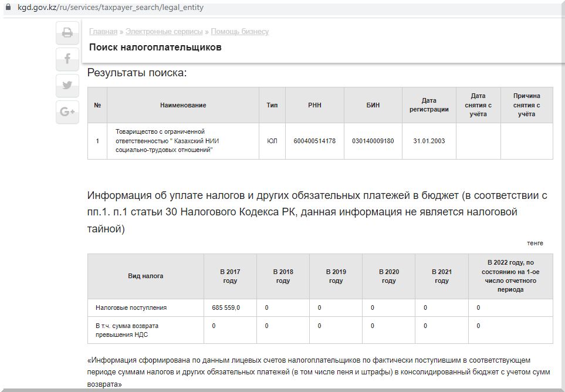Click the В 2017 году column header
The height and width of the screenshot is (392, 565).
click(230, 276)
